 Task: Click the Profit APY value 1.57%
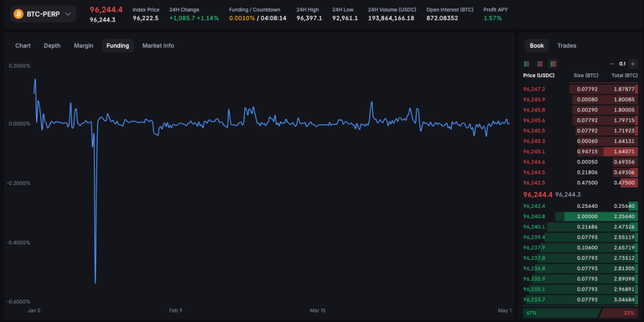(492, 18)
